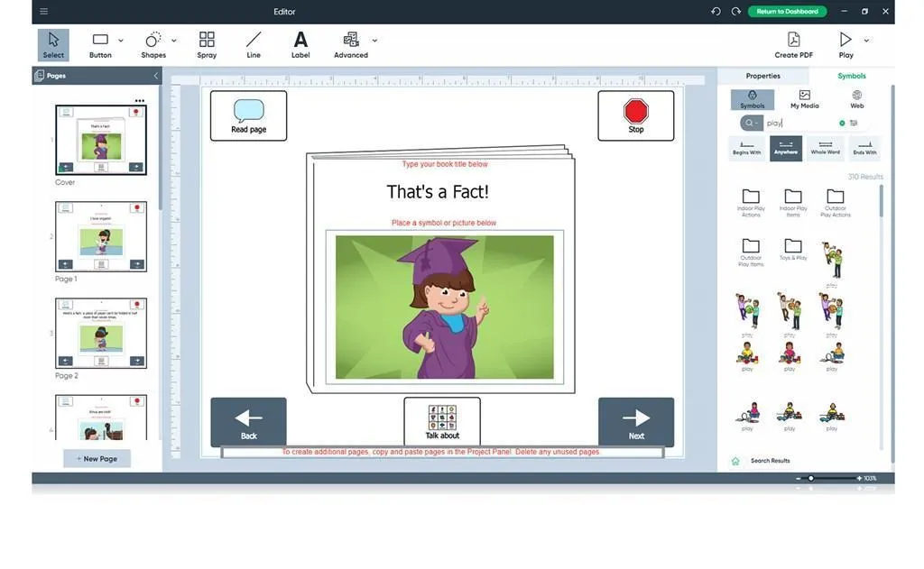Click the redo arrow in title bar

736,12
